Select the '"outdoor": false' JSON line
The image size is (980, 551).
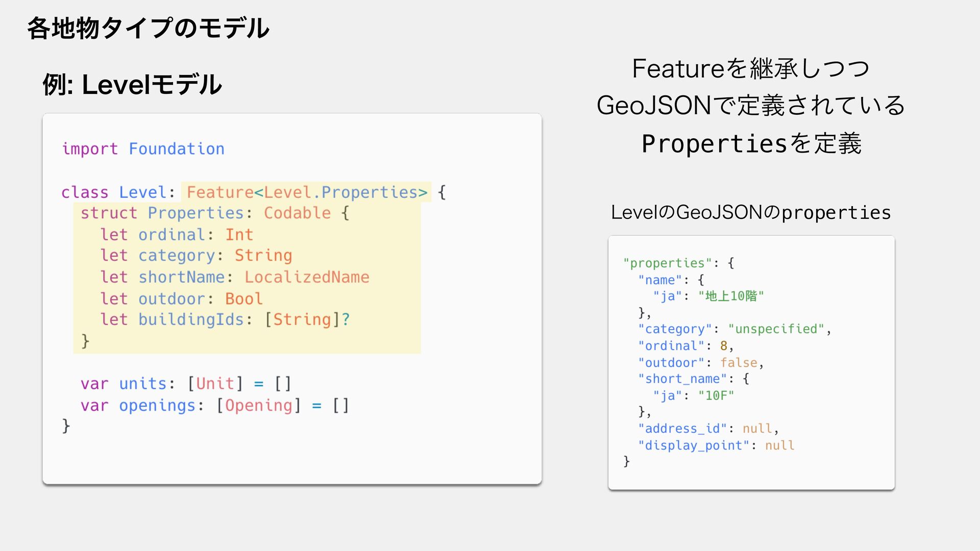[x=701, y=362]
